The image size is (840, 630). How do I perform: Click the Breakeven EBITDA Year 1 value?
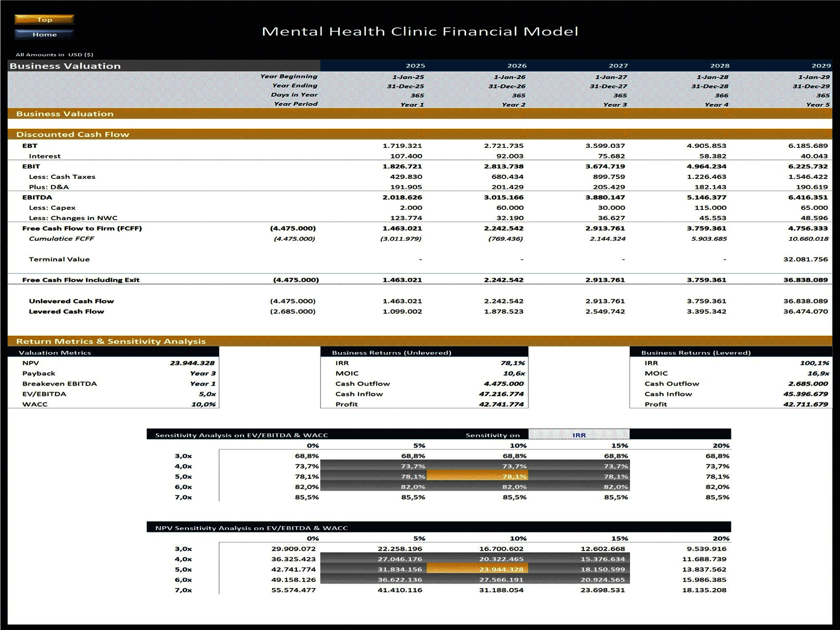click(x=203, y=384)
